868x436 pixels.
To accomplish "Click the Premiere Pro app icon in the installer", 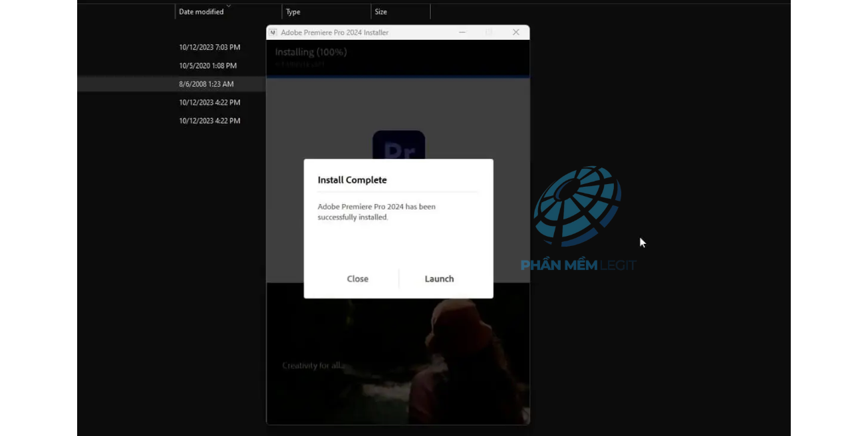I will (398, 146).
